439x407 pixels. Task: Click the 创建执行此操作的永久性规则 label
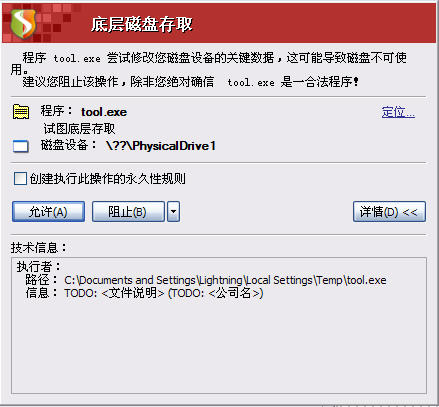point(107,179)
